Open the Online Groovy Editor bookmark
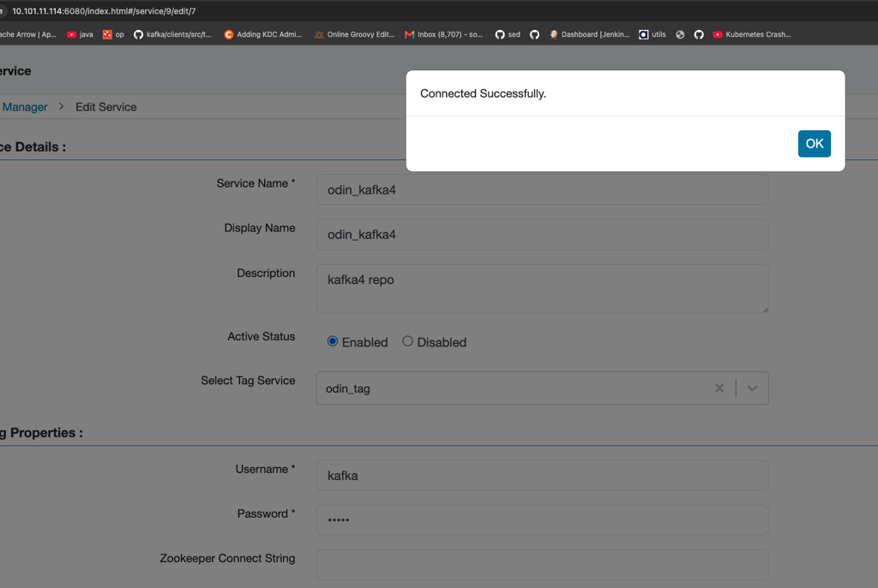 click(354, 35)
